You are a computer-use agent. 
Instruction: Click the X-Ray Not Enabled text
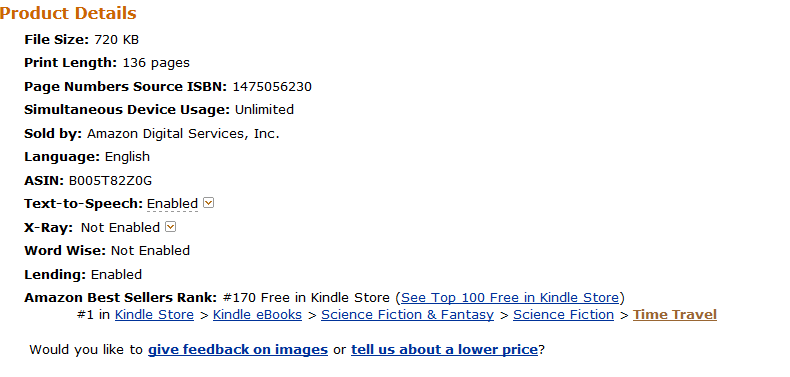pyautogui.click(x=120, y=227)
